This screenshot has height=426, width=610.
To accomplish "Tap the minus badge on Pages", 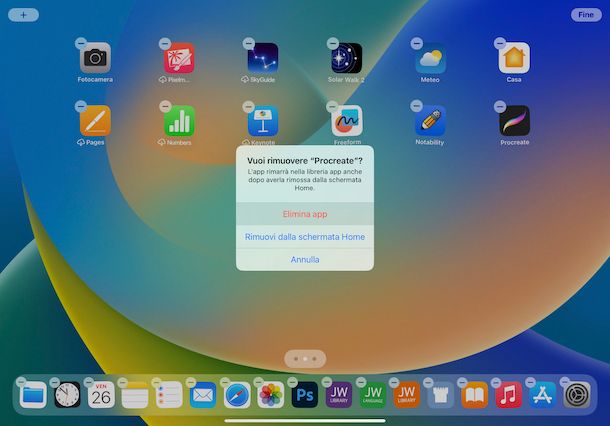I will (81, 106).
